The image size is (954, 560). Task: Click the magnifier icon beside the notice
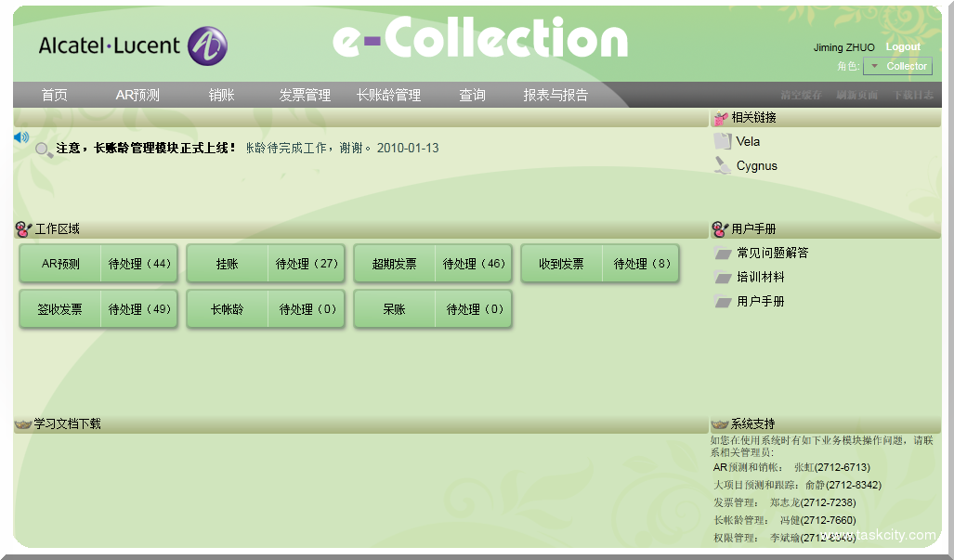point(44,150)
